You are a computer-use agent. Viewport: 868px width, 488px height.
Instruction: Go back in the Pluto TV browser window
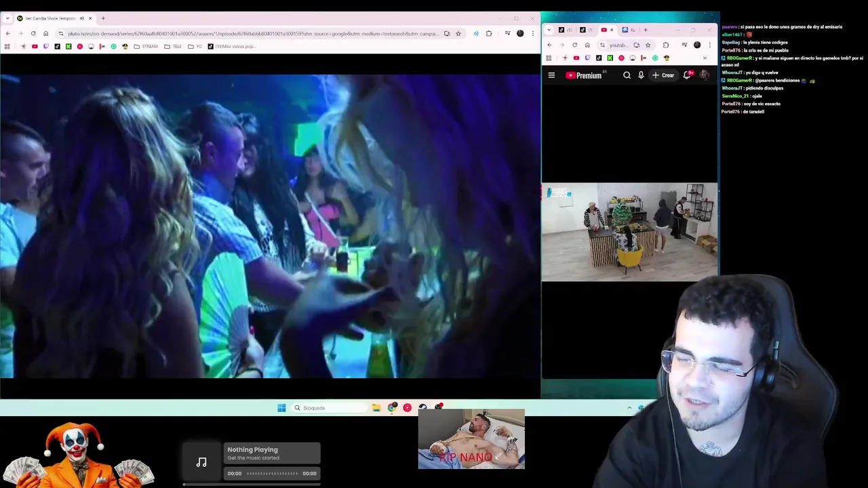[7, 33]
